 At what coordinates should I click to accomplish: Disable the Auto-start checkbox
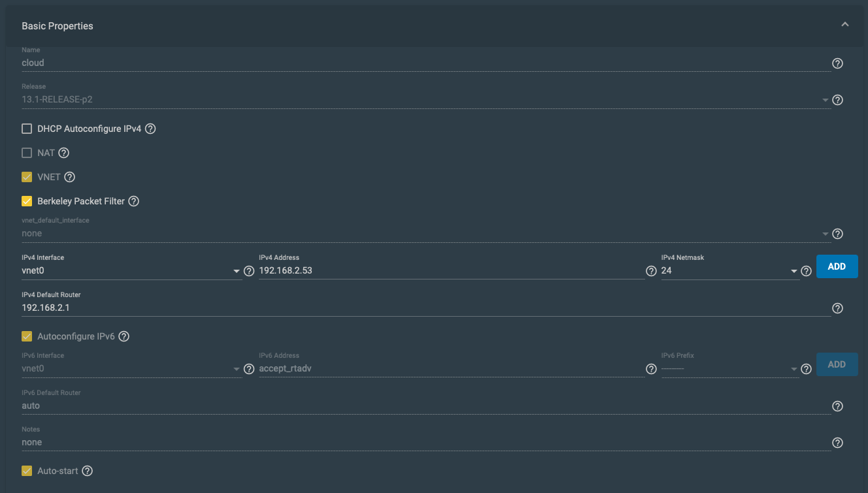pyautogui.click(x=27, y=471)
